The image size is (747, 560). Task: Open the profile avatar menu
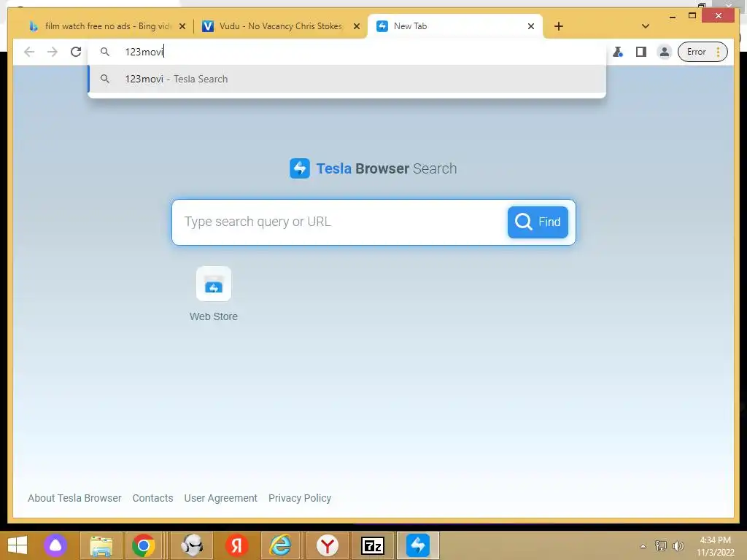[x=664, y=52]
